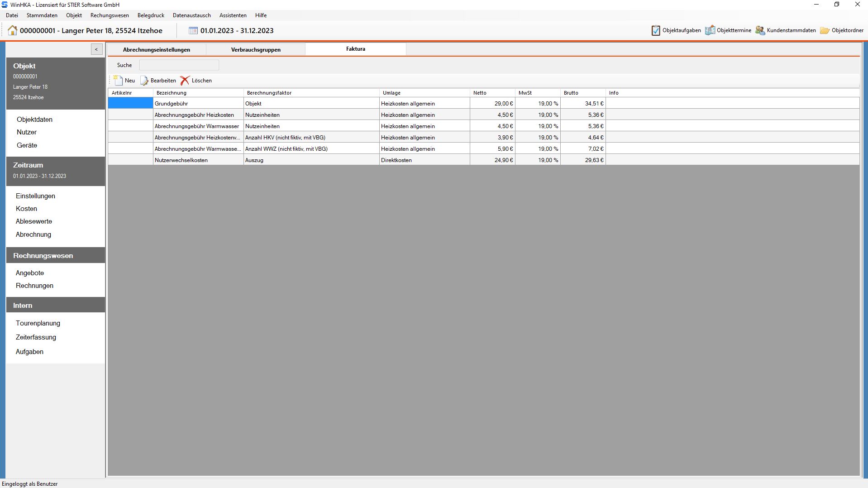868x488 pixels.
Task: Open Kundenstammdaten people icon
Action: 760,30
